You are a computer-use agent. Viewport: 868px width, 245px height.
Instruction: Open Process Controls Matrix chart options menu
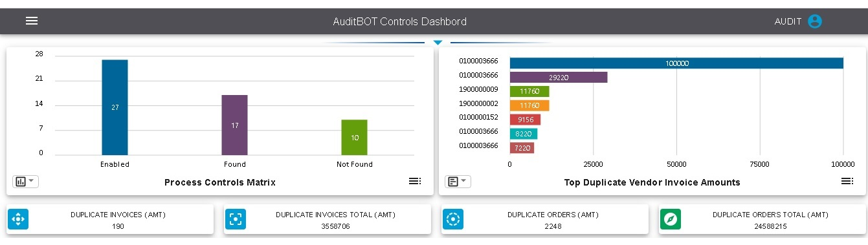(415, 181)
